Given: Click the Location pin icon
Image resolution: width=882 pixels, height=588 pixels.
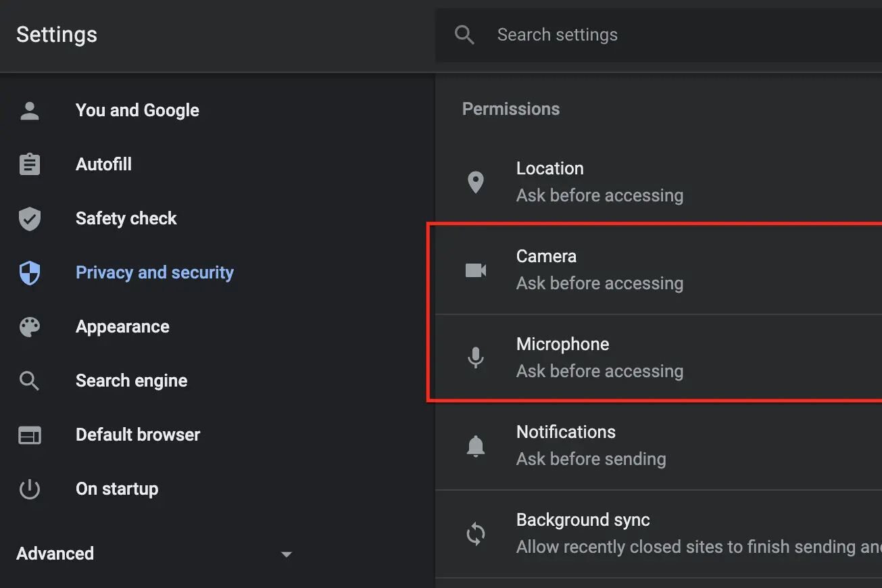Looking at the screenshot, I should 476,181.
